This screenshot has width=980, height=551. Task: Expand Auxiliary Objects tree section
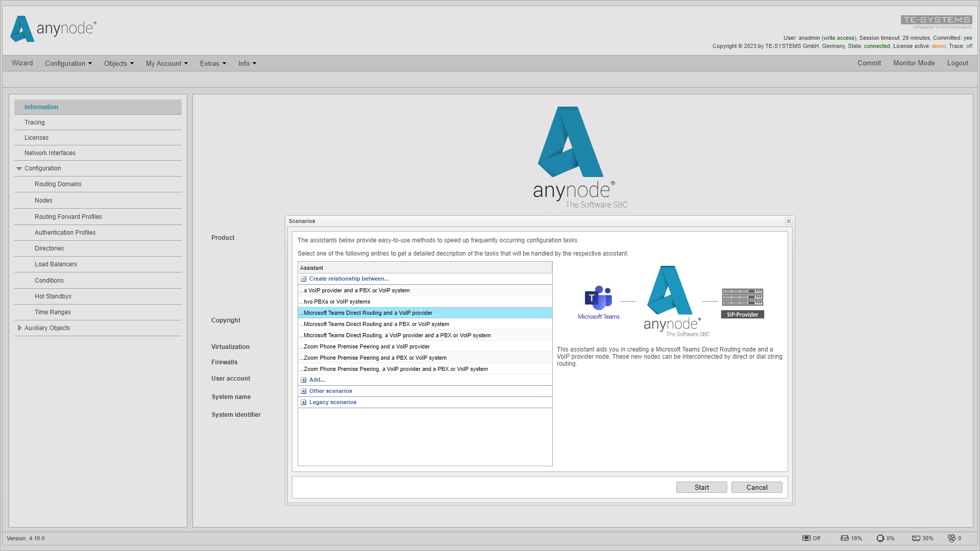tap(19, 328)
